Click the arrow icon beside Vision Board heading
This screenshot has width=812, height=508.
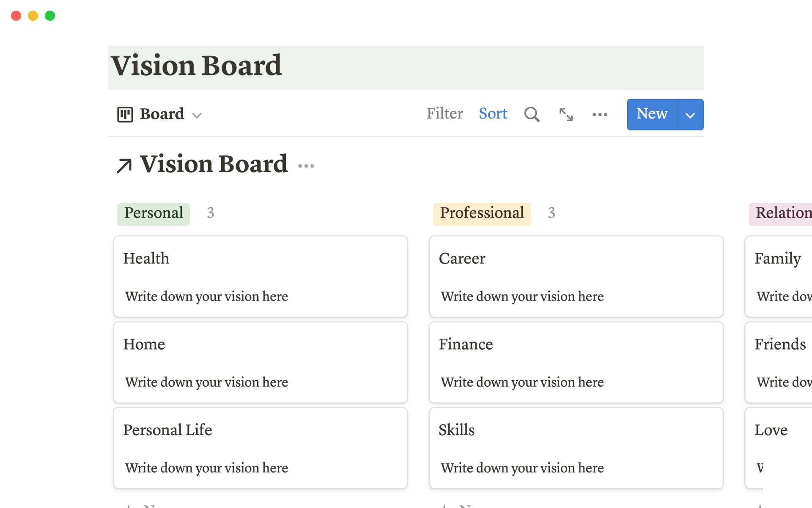point(124,166)
